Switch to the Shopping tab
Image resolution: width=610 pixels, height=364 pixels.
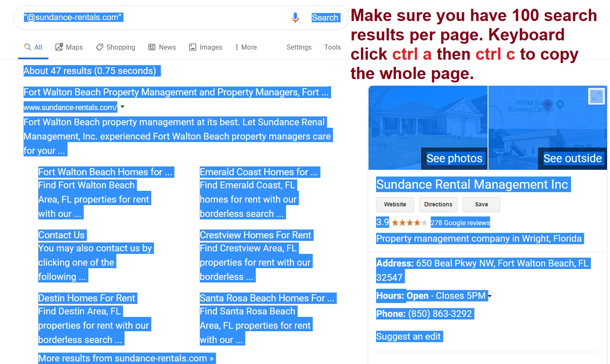(116, 47)
